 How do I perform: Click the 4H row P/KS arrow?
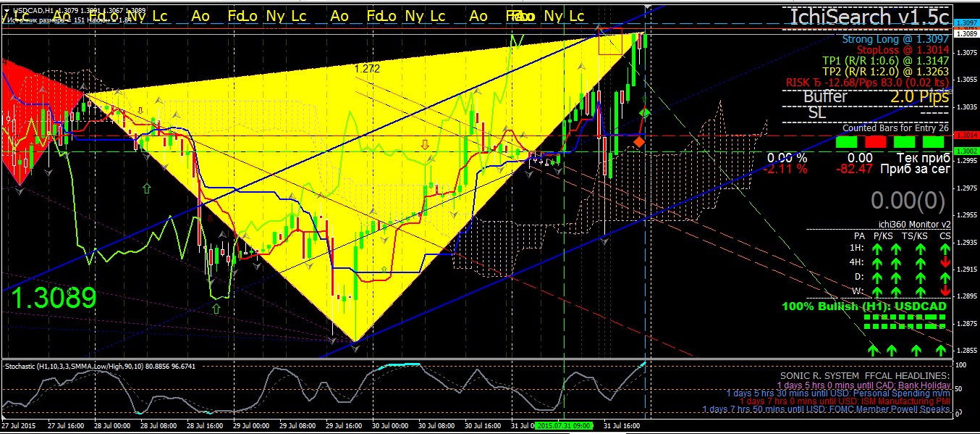pyautogui.click(x=895, y=262)
